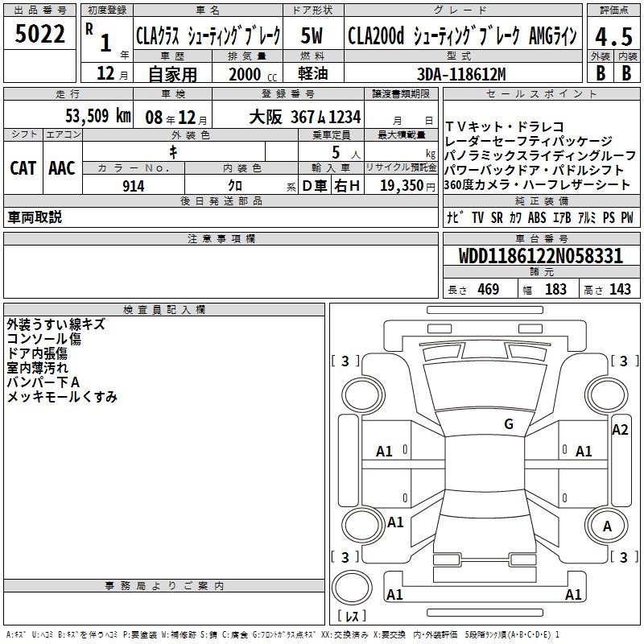Viewport: 644px width, 644px height.
Task: Click the overall score 4.5
Action: (x=613, y=37)
